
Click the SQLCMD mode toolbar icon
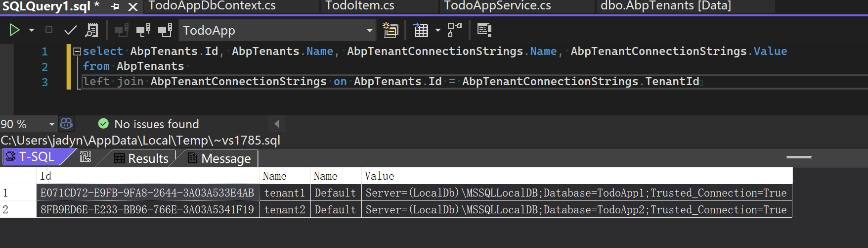pos(484,30)
